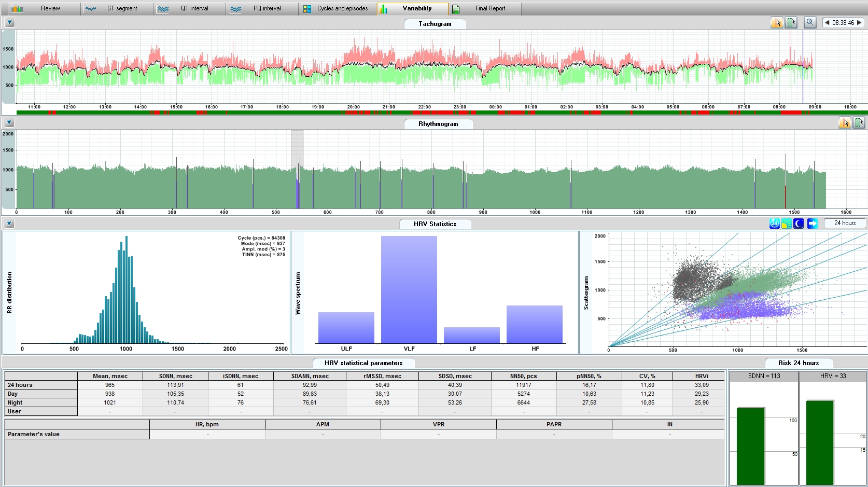
Task: Click the PQ interval waveform icon
Action: click(x=235, y=9)
